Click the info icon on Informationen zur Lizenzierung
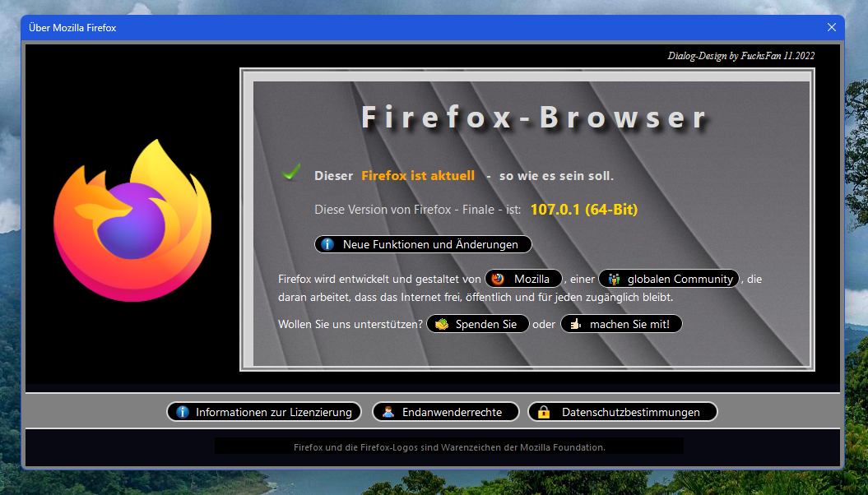868x495 pixels. pyautogui.click(x=183, y=412)
